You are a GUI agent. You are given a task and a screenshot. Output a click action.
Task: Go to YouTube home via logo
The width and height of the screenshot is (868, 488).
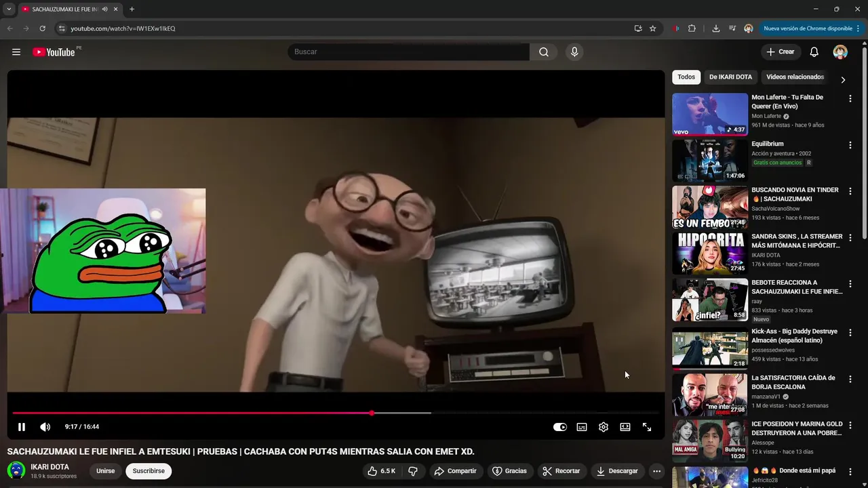[54, 52]
